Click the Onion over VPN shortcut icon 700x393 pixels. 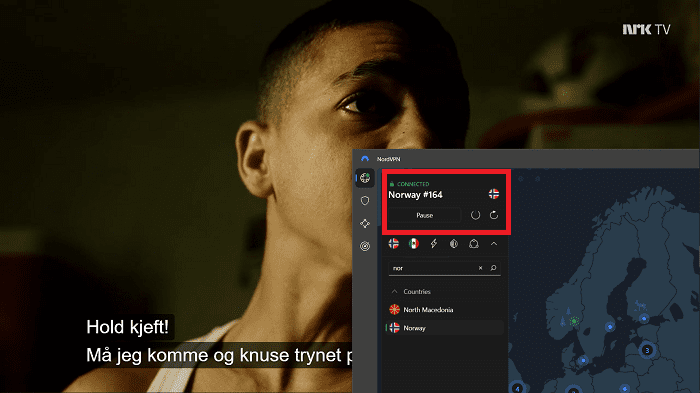pos(474,243)
